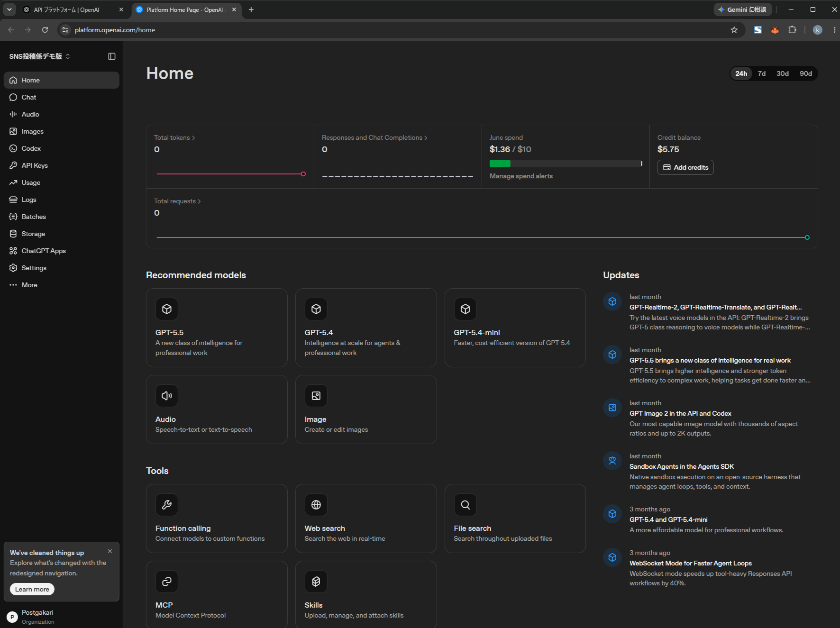The image size is (840, 628).
Task: Go to Home in the sidebar
Action: pos(62,80)
